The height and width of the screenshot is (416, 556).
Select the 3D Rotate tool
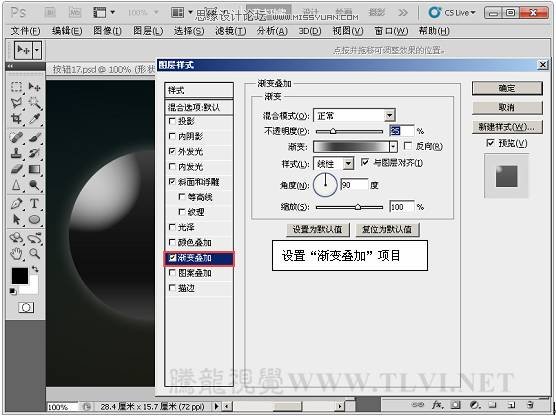pyautogui.click(x=16, y=238)
